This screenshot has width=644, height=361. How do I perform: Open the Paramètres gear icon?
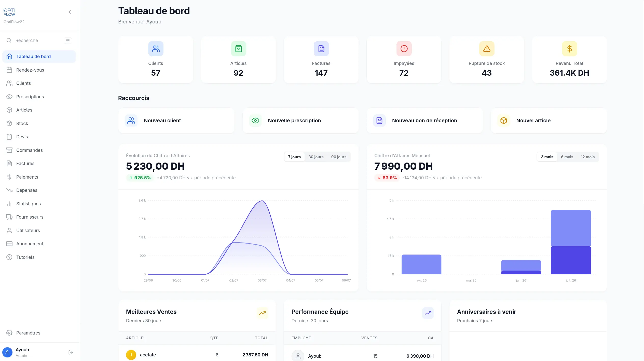9,333
